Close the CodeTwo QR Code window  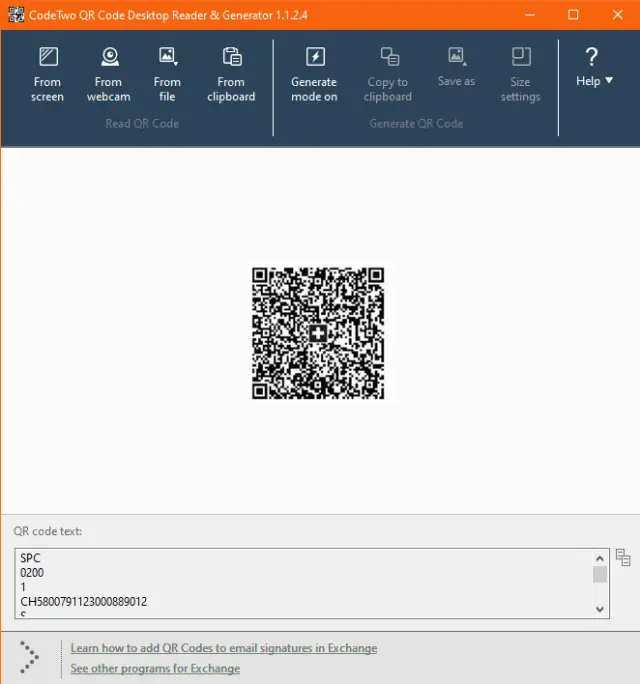click(618, 15)
